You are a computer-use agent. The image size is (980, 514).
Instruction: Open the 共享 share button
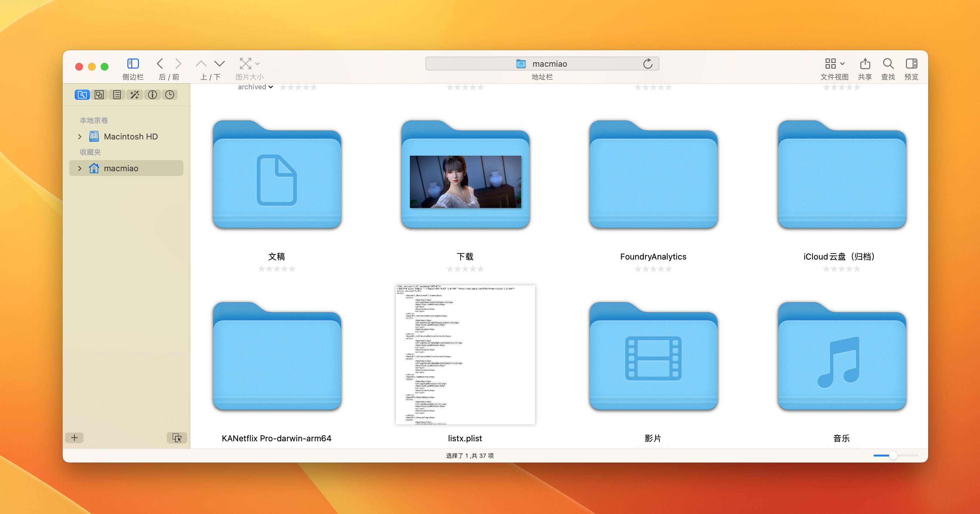(865, 64)
